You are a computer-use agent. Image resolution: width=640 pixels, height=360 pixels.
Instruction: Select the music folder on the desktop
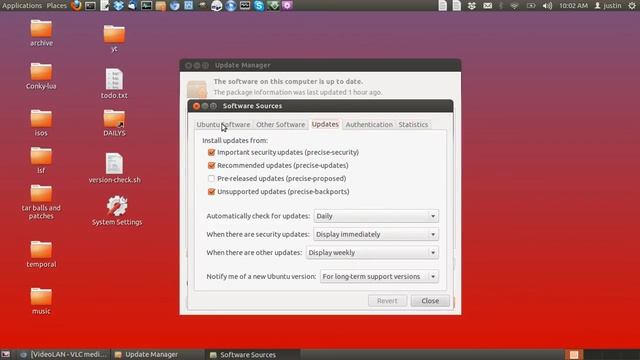pos(41,301)
